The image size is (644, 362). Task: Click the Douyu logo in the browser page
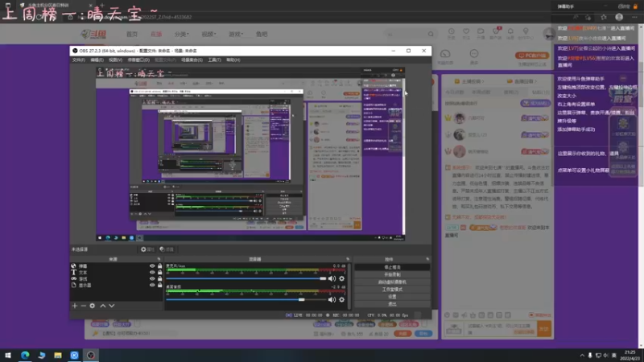(93, 34)
